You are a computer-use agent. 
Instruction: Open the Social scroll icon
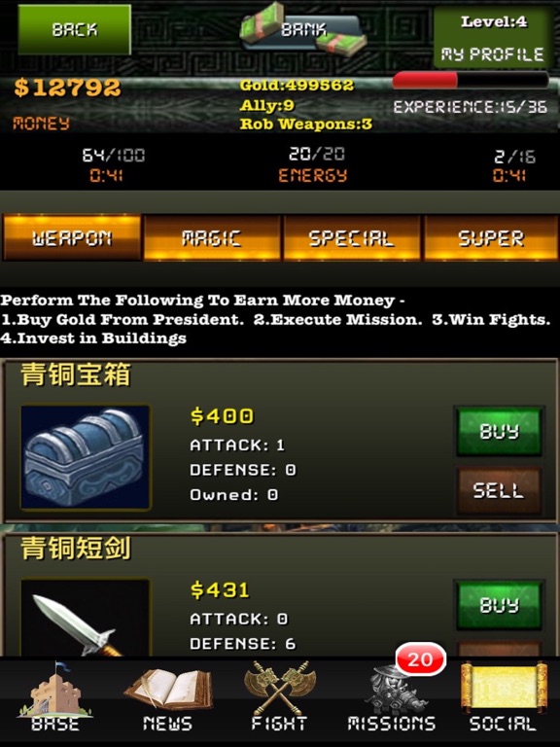coord(503,687)
